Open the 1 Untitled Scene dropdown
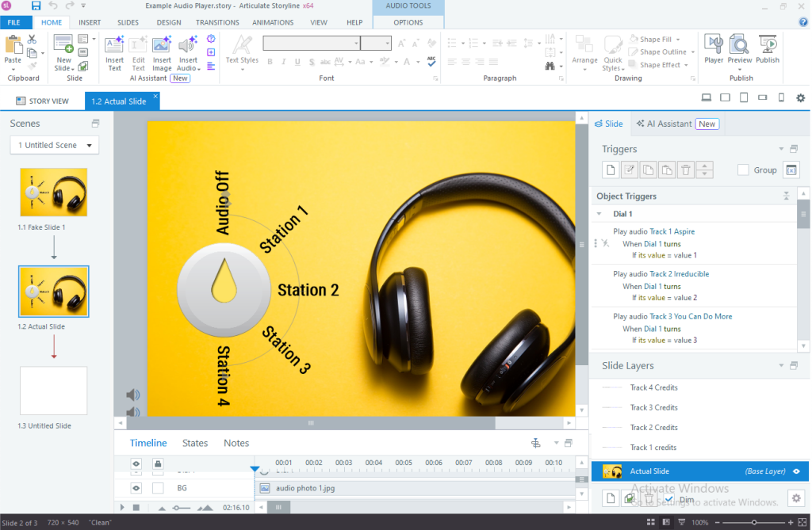The image size is (812, 530). 55,145
